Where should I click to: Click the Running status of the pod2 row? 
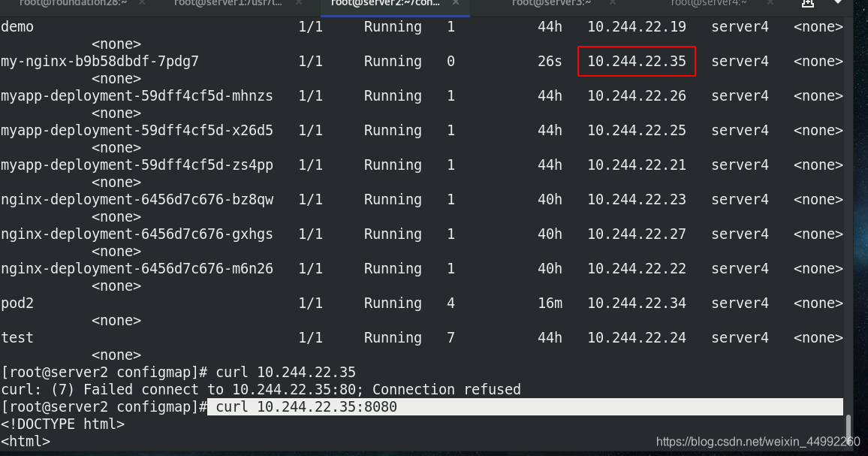point(393,303)
